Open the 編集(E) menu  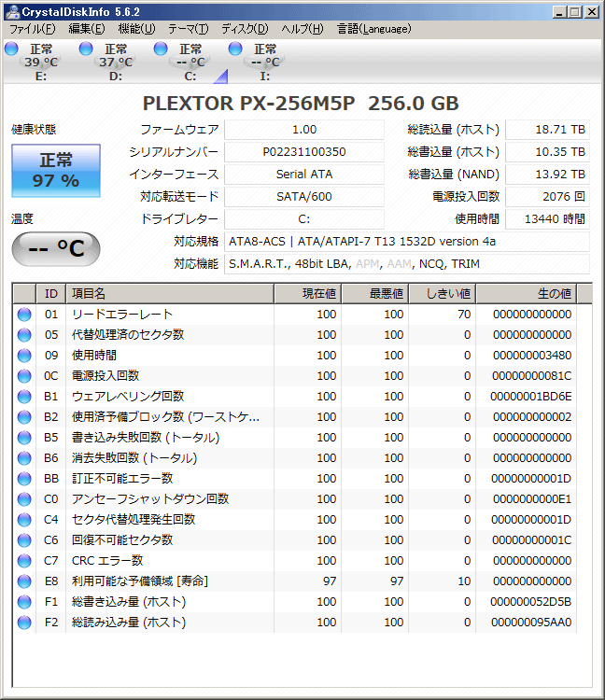[x=87, y=29]
